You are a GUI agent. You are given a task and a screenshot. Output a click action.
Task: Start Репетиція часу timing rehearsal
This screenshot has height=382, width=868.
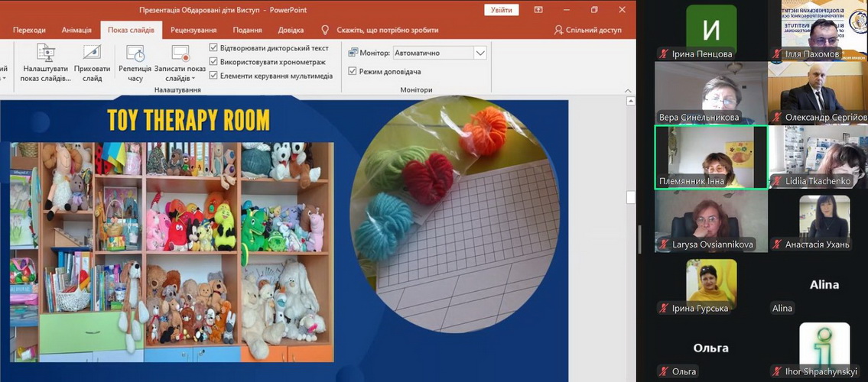click(x=135, y=53)
